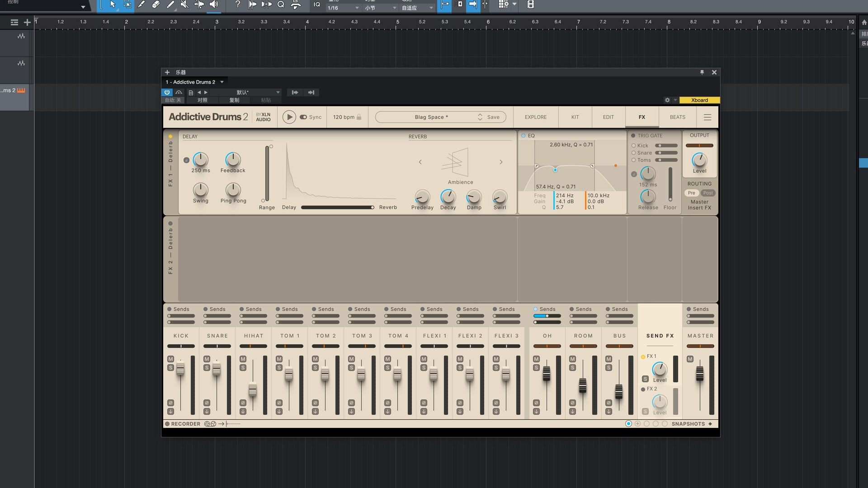Click the recorder export arrow icon

[x=221, y=424]
